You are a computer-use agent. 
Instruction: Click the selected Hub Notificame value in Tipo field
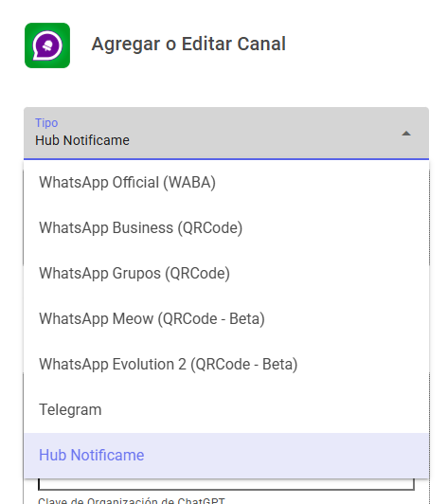pos(82,140)
